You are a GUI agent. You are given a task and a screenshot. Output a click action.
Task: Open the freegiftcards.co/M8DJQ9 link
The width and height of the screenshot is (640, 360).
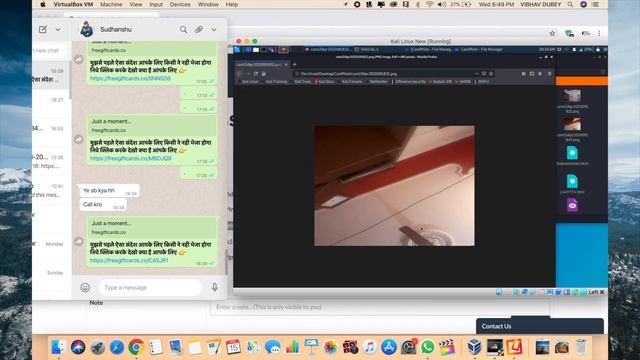tap(131, 158)
